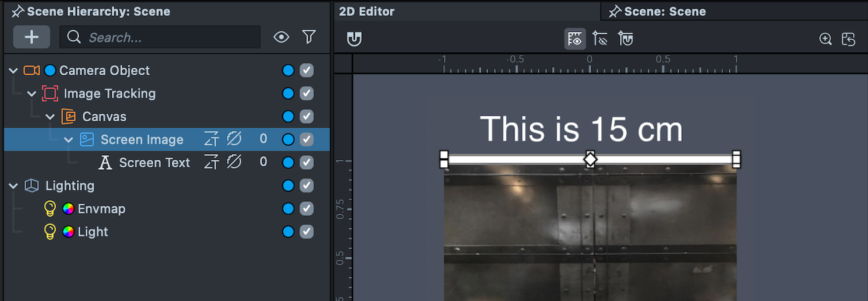Switch to the 2D Editor tab
The height and width of the screenshot is (301, 868).
pos(366,11)
